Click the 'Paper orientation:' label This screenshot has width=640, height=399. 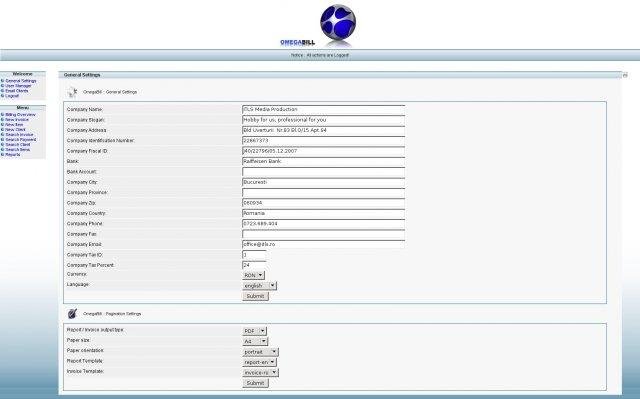pyautogui.click(x=85, y=350)
